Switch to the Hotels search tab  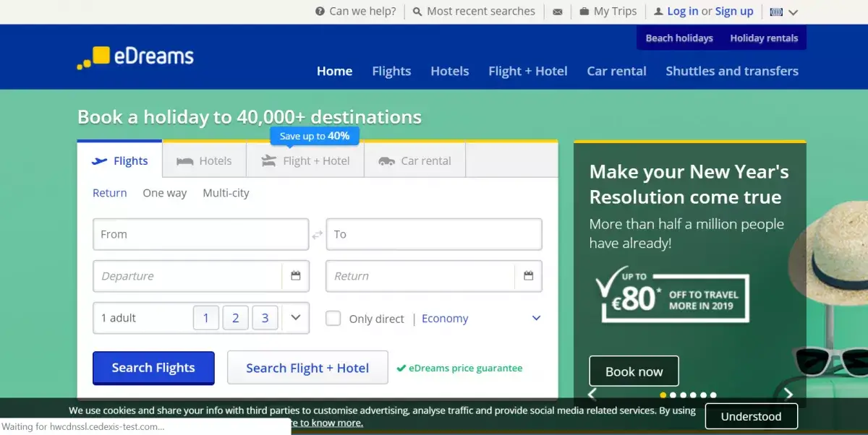pyautogui.click(x=205, y=160)
